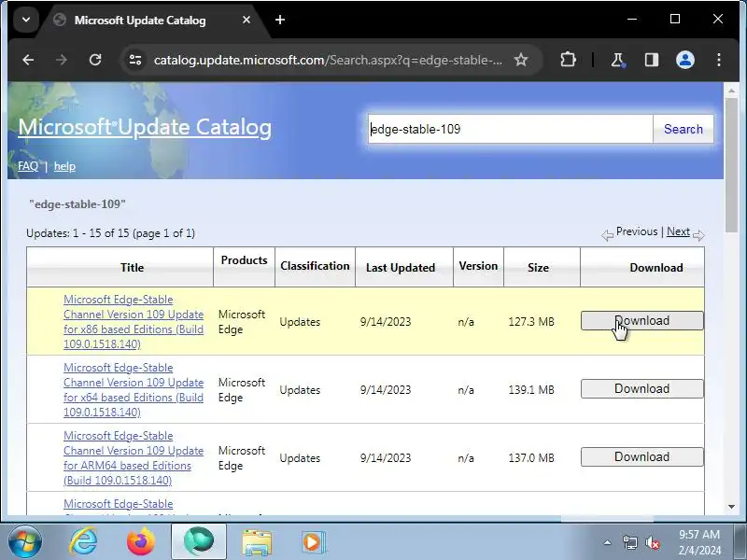Image resolution: width=747 pixels, height=560 pixels.
Task: Click the page scrollbar up arrow
Action: coord(731,90)
